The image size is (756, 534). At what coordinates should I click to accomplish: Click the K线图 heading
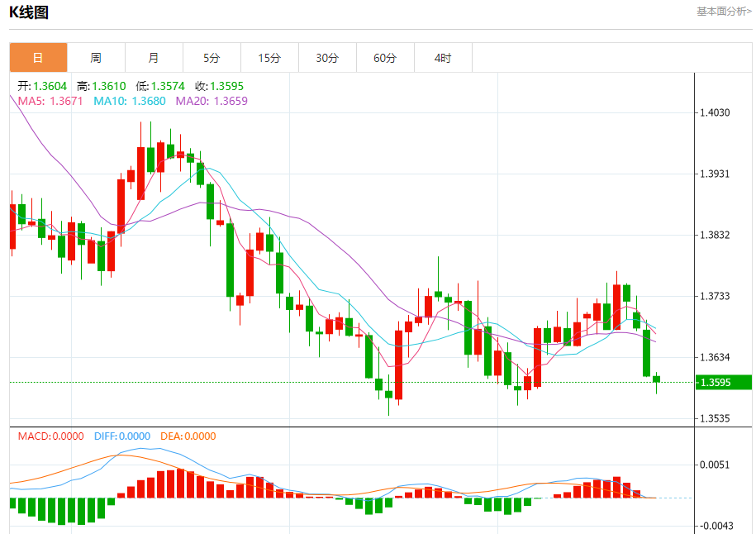click(29, 12)
